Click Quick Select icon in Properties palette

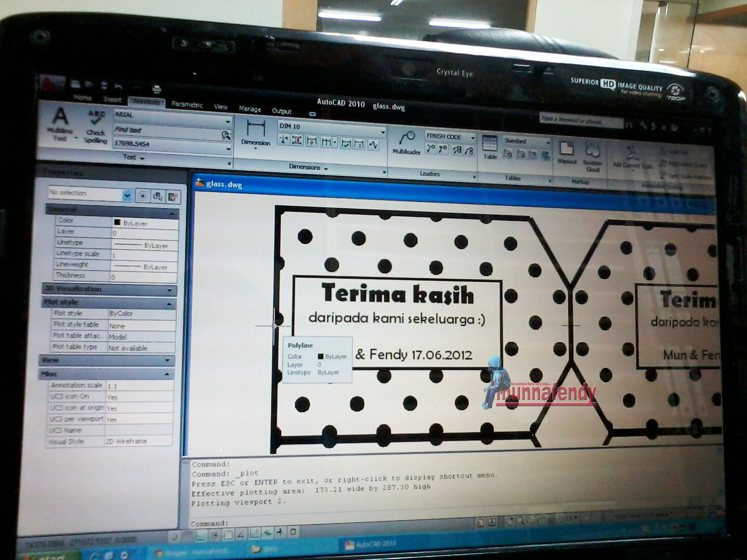coord(173,197)
